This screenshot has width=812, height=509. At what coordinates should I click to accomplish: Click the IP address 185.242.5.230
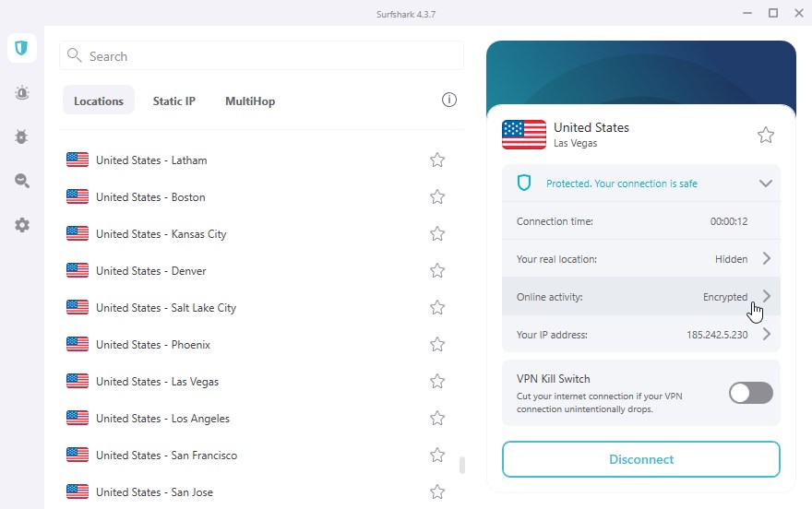click(x=717, y=335)
